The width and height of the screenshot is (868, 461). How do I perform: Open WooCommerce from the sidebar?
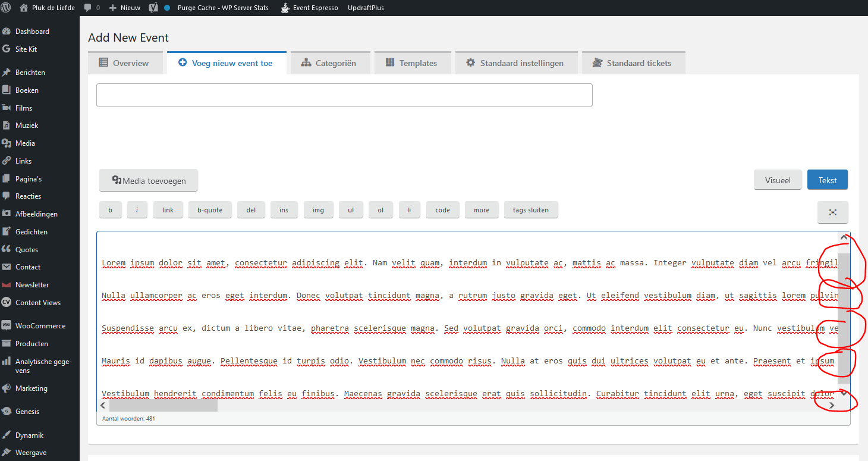(40, 326)
